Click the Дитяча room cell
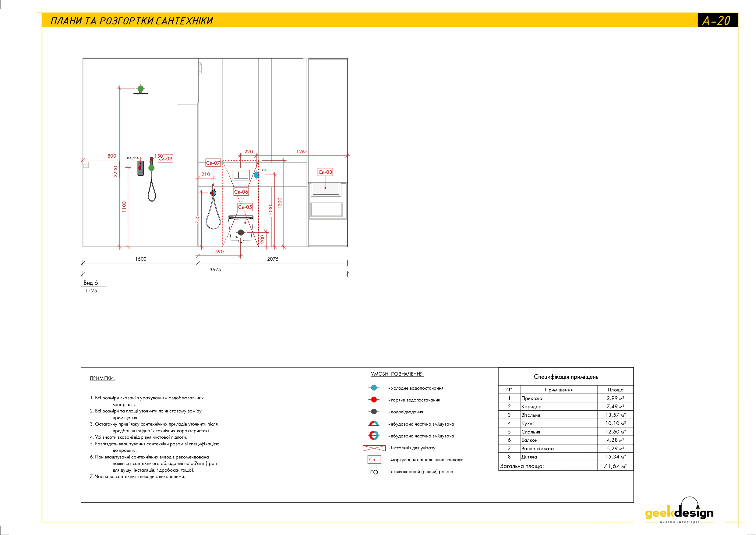Screen dimensions: 756x535 559,457
